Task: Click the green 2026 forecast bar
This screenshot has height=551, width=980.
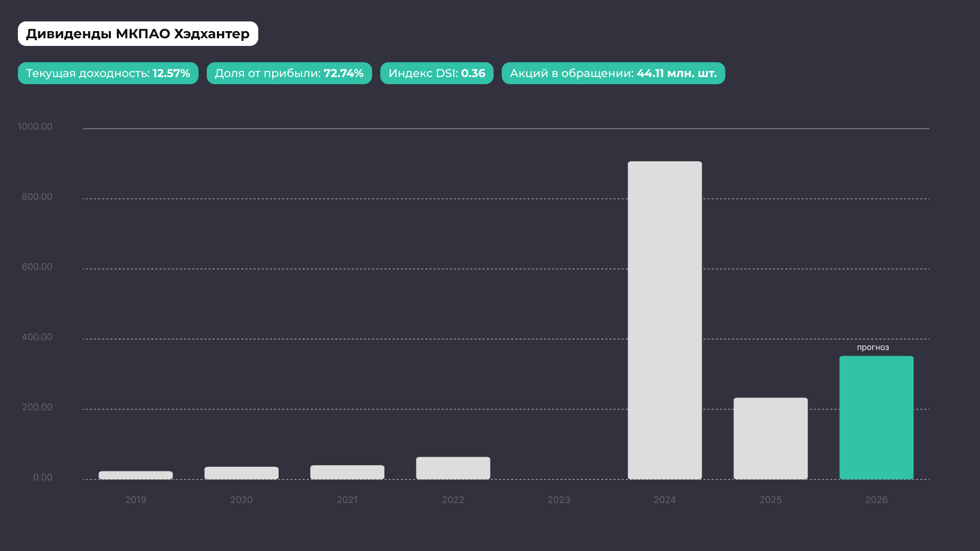Action: pyautogui.click(x=876, y=417)
